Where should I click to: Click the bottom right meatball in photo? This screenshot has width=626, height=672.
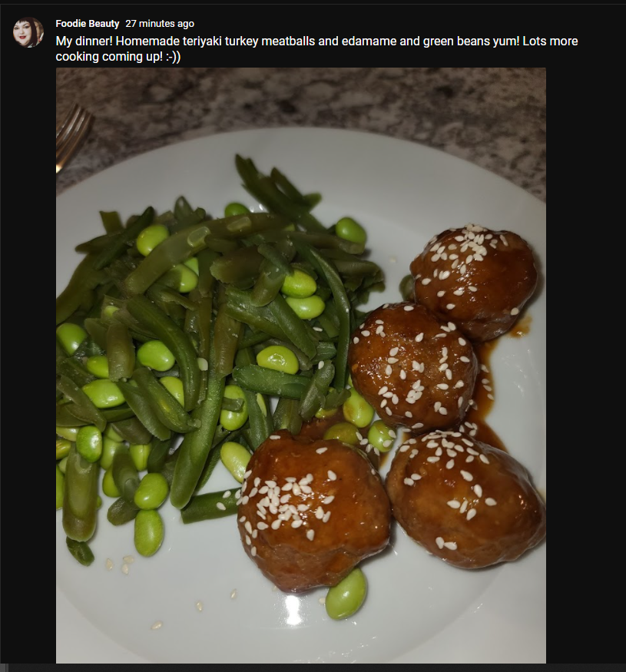[465, 500]
